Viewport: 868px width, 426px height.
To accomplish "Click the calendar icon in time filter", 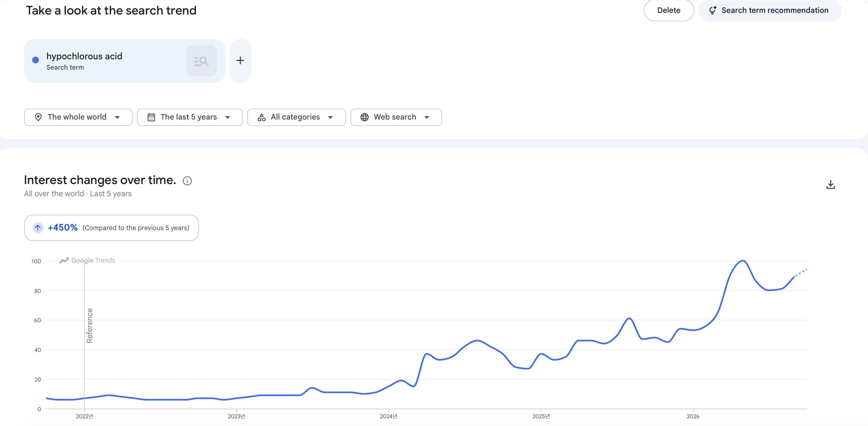I will point(151,117).
